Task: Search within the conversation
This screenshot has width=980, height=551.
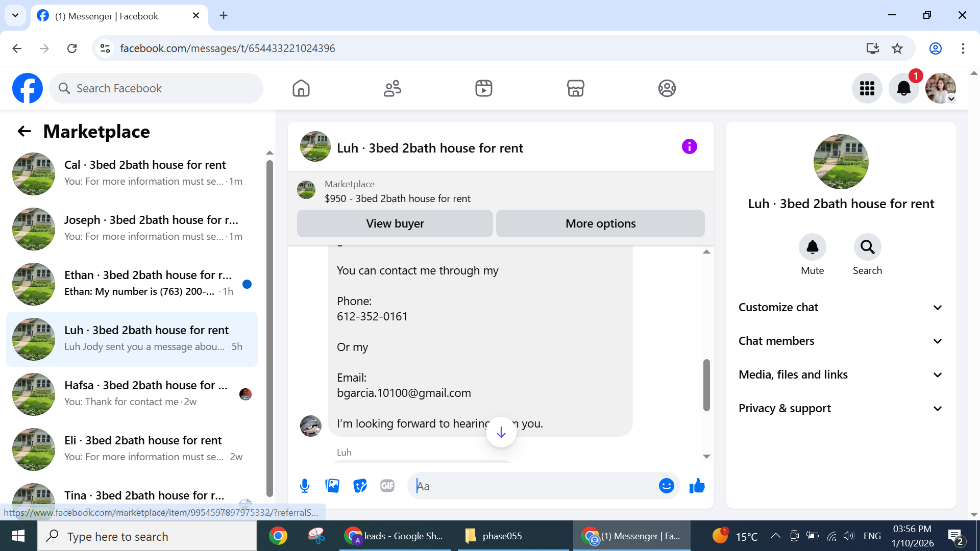Action: point(867,247)
